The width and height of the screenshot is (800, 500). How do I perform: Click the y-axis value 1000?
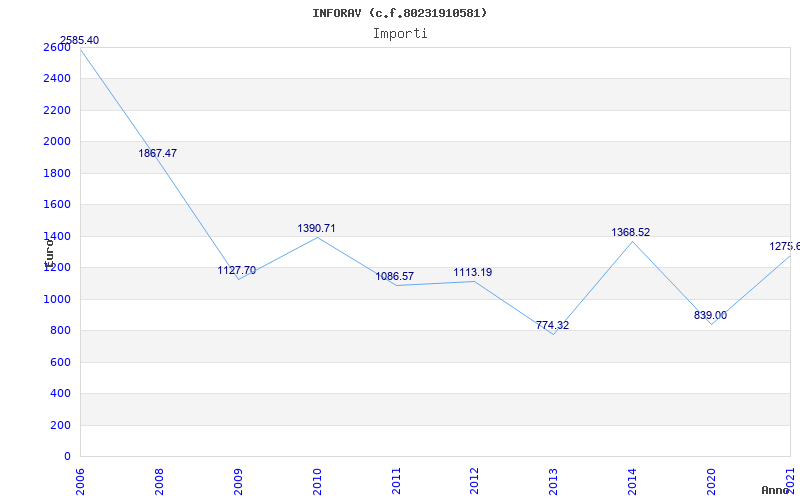pyautogui.click(x=57, y=299)
